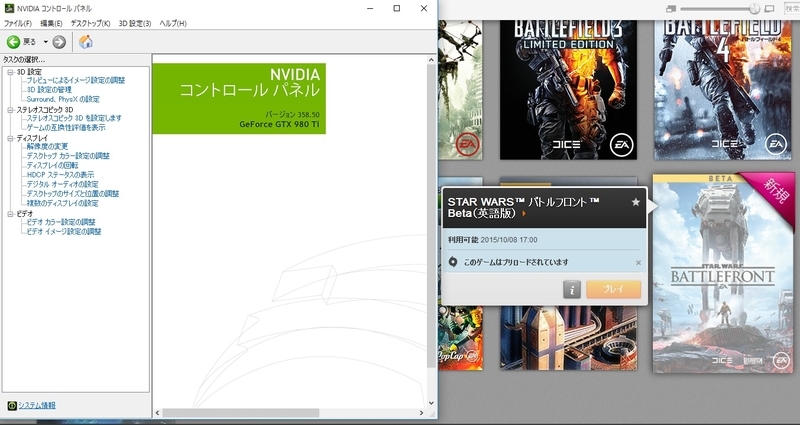The image size is (800, 425).
Task: Select ディスプレイの回転 task
Action: pos(53,165)
